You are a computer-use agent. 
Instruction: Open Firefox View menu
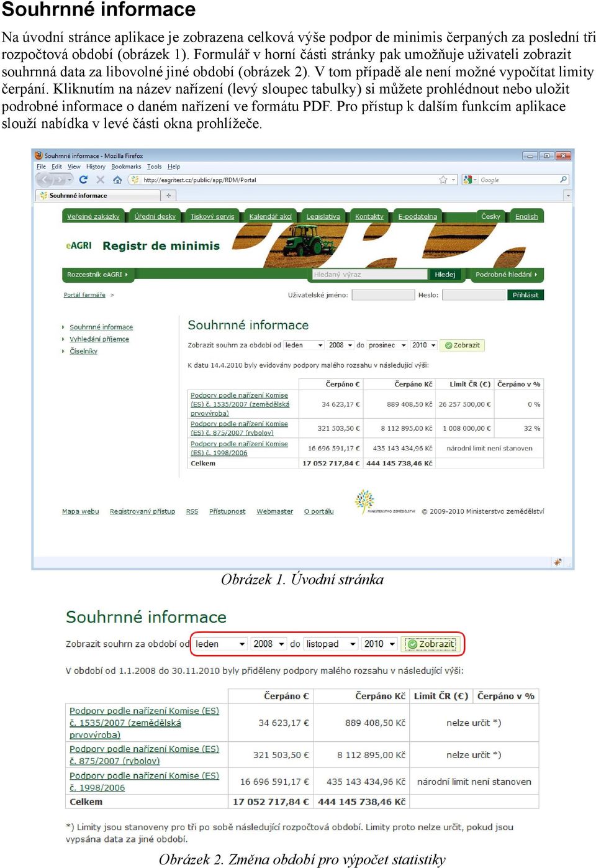[x=74, y=167]
